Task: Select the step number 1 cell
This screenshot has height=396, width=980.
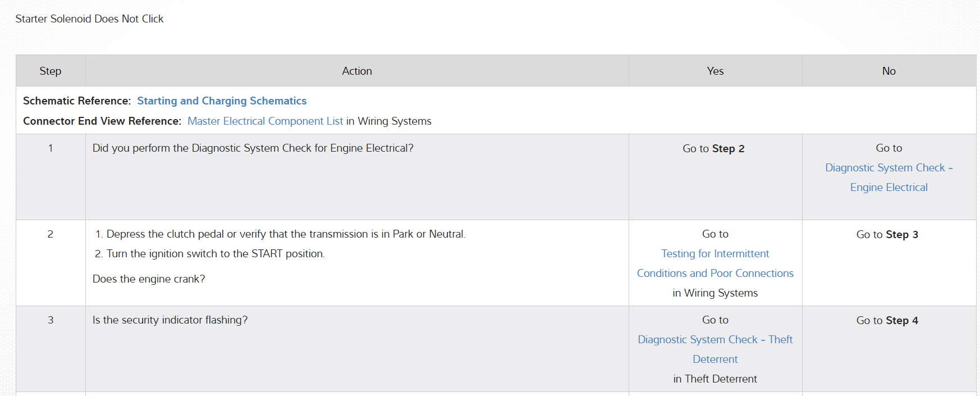Action: pyautogui.click(x=51, y=148)
